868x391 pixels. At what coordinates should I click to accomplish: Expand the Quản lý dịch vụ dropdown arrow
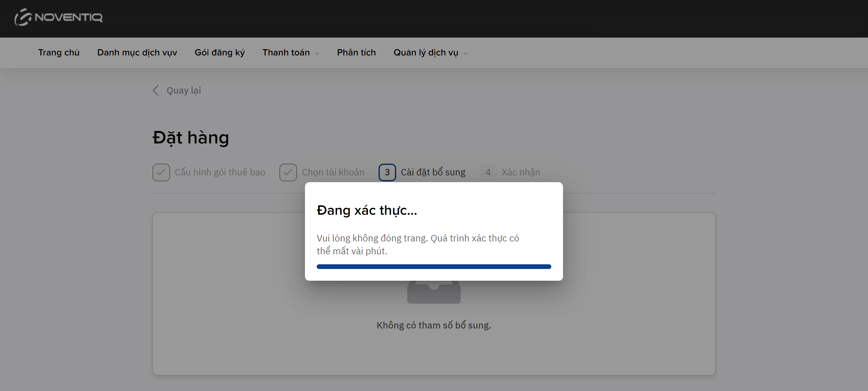pyautogui.click(x=466, y=53)
